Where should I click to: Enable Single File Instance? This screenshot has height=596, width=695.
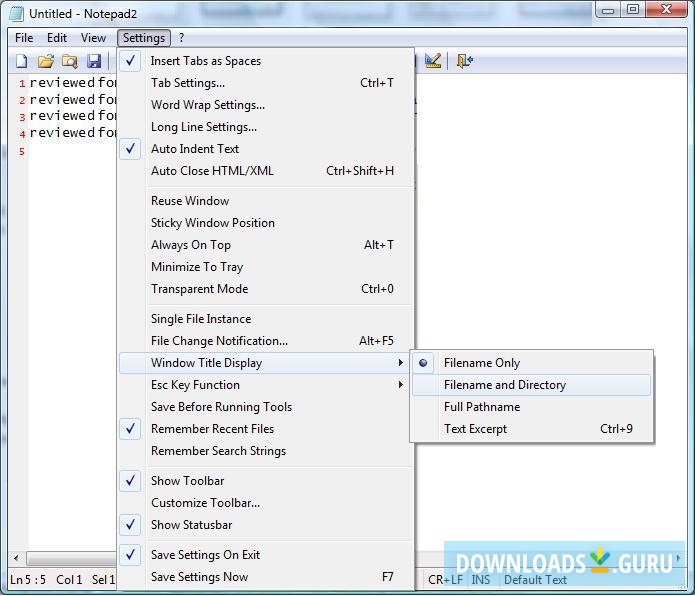coord(266,319)
